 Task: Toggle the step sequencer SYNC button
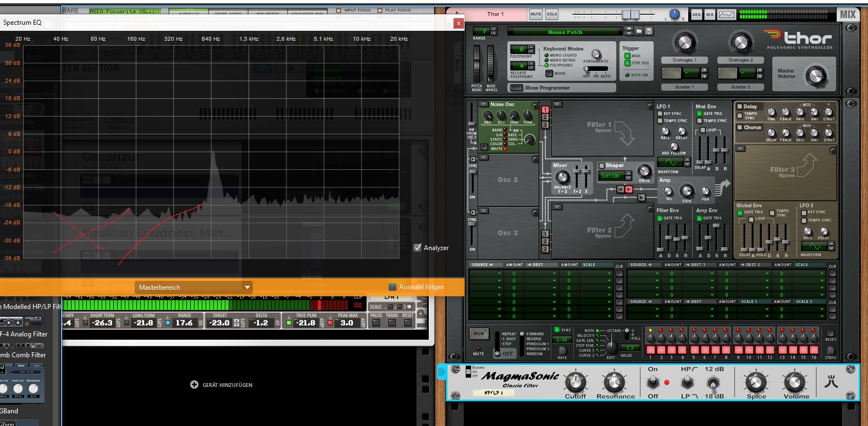pyautogui.click(x=557, y=330)
